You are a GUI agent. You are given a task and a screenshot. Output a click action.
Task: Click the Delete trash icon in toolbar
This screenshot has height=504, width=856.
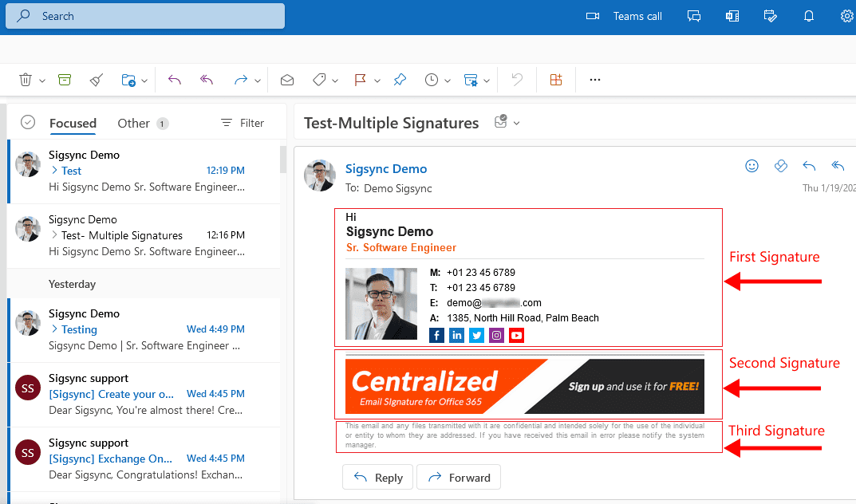coord(26,80)
